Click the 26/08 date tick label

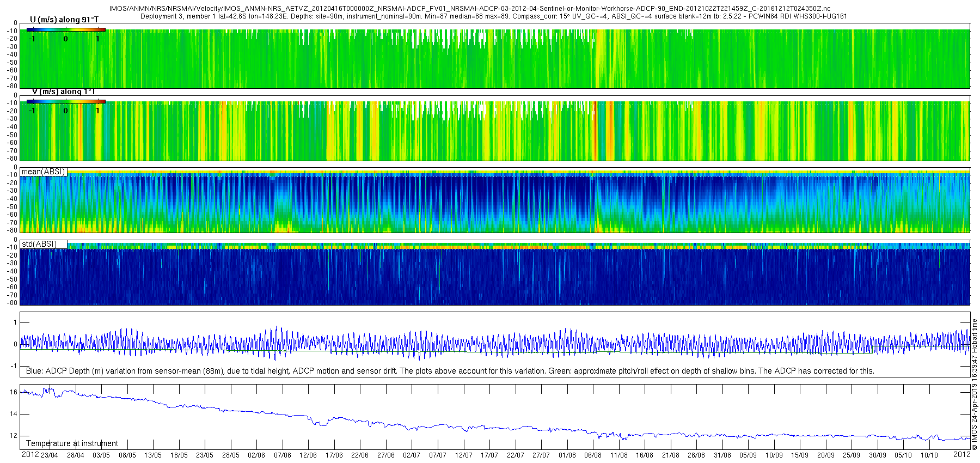pos(696,455)
